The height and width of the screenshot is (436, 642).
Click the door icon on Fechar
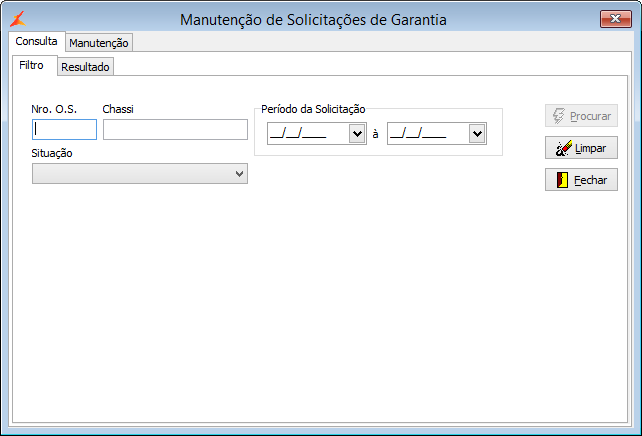(x=562, y=180)
